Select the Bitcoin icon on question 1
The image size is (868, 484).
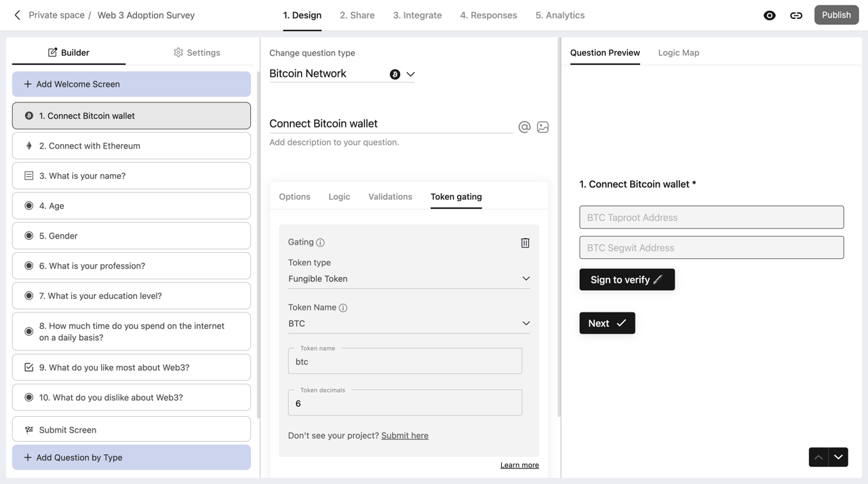[27, 116]
